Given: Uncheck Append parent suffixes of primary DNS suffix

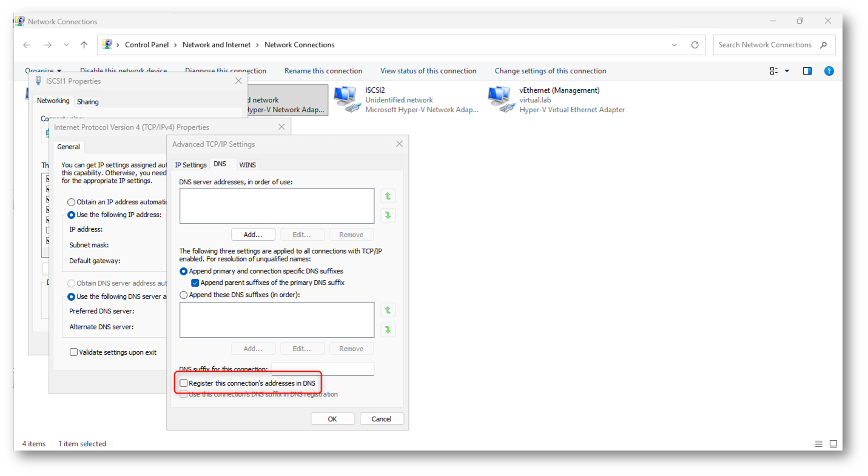Looking at the screenshot, I should pyautogui.click(x=195, y=283).
